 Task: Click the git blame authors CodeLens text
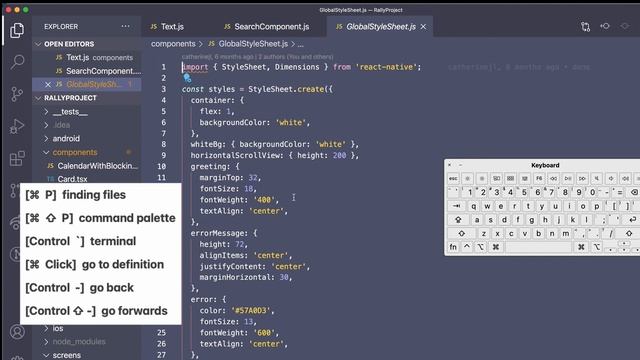click(x=258, y=57)
